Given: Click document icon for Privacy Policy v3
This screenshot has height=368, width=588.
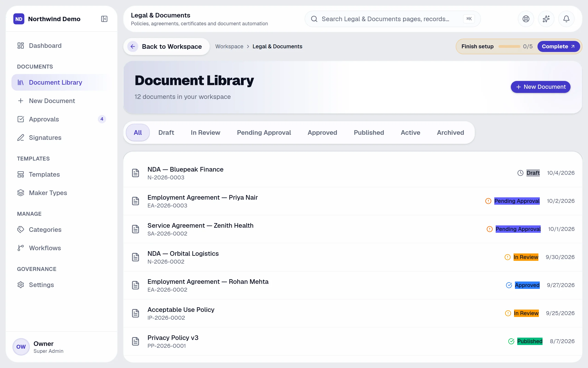Looking at the screenshot, I should click(x=136, y=341).
